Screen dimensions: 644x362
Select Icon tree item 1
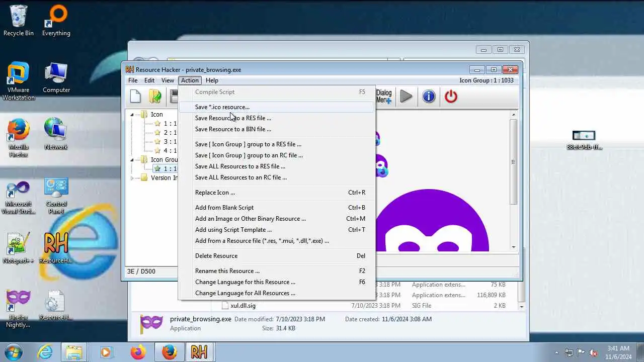(x=166, y=124)
